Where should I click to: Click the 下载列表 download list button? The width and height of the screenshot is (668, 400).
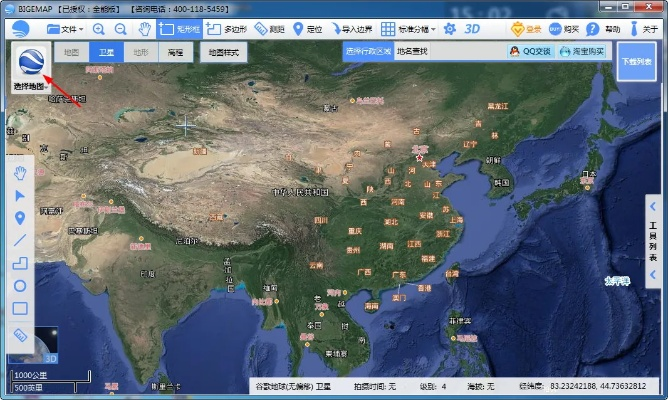click(x=636, y=61)
